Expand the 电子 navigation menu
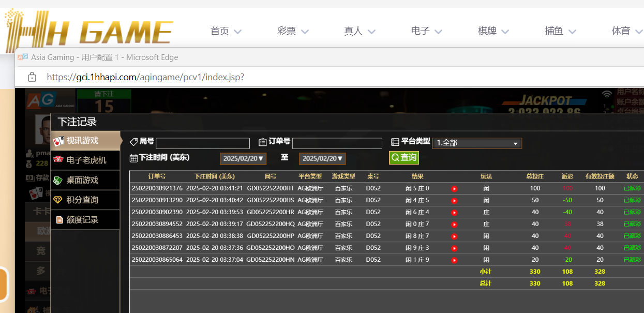 (426, 31)
